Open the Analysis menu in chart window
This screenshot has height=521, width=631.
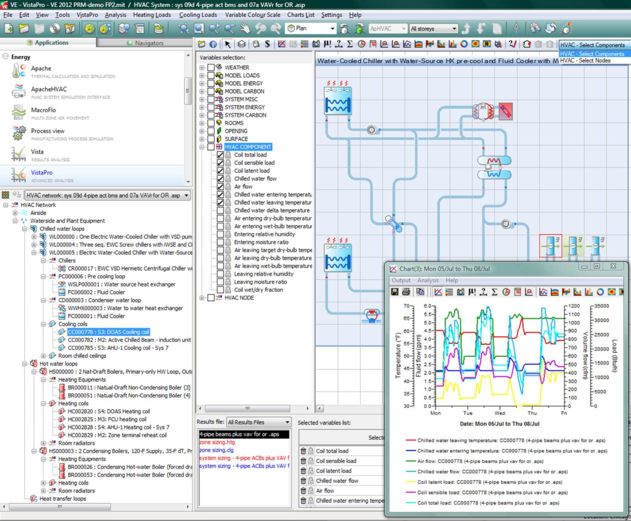(x=429, y=281)
